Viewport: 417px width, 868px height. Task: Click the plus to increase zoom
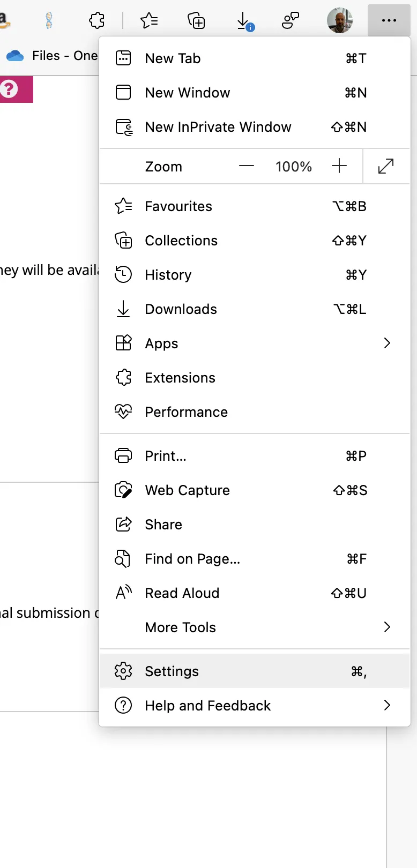click(339, 166)
